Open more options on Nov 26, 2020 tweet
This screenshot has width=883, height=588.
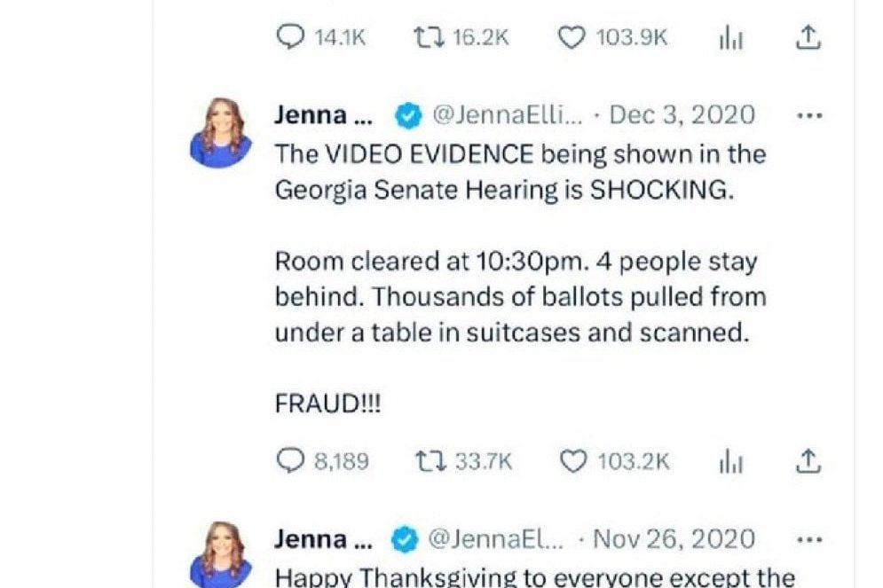(810, 539)
